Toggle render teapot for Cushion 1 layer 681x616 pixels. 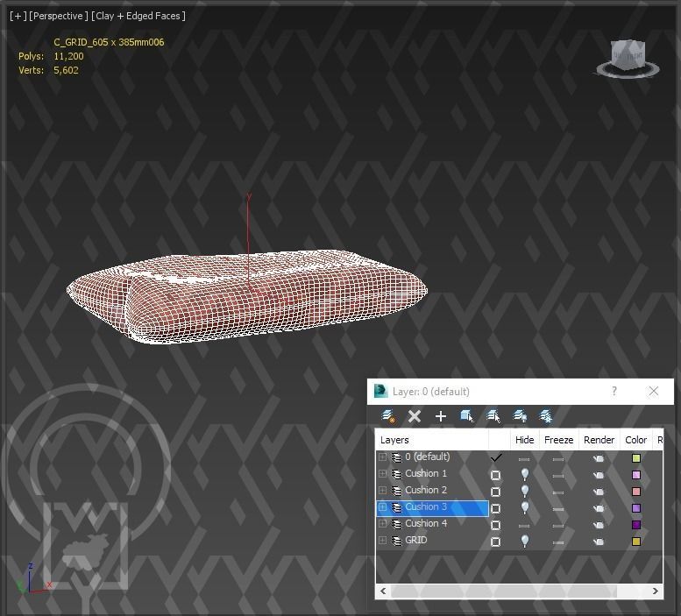coord(599,475)
